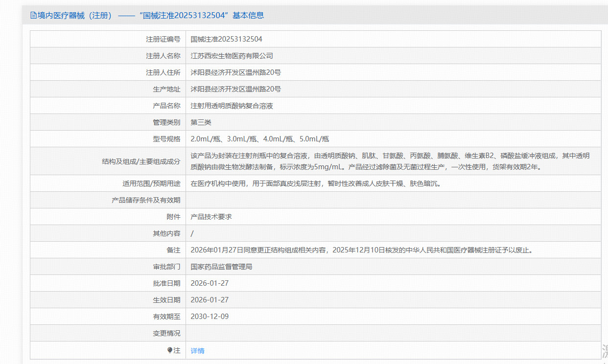Click the 生效日期 value 2026-01-27
This screenshot has height=364, width=608.
pyautogui.click(x=210, y=300)
